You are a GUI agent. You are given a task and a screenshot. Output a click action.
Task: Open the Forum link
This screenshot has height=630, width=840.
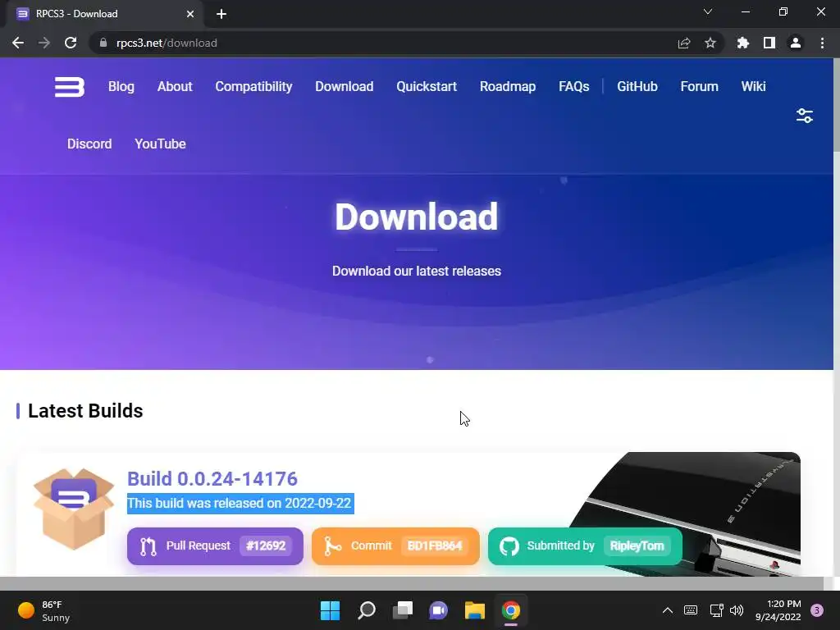click(x=699, y=86)
